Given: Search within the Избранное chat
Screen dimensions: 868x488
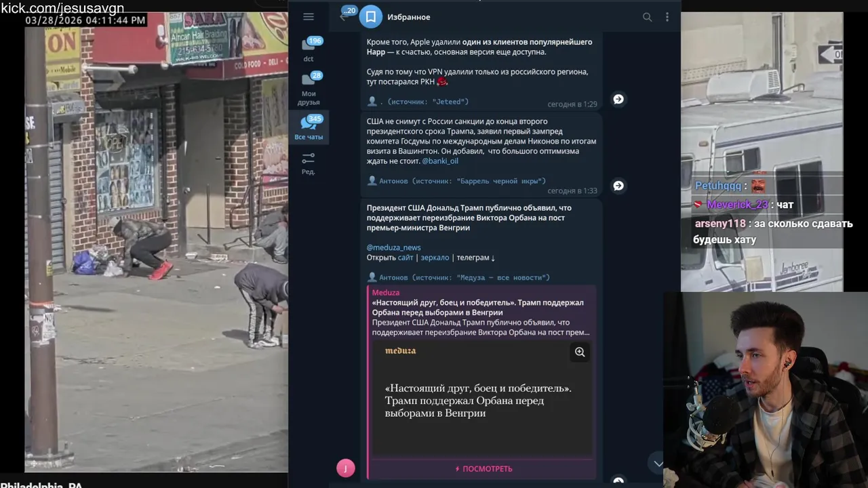Looking at the screenshot, I should coord(647,17).
